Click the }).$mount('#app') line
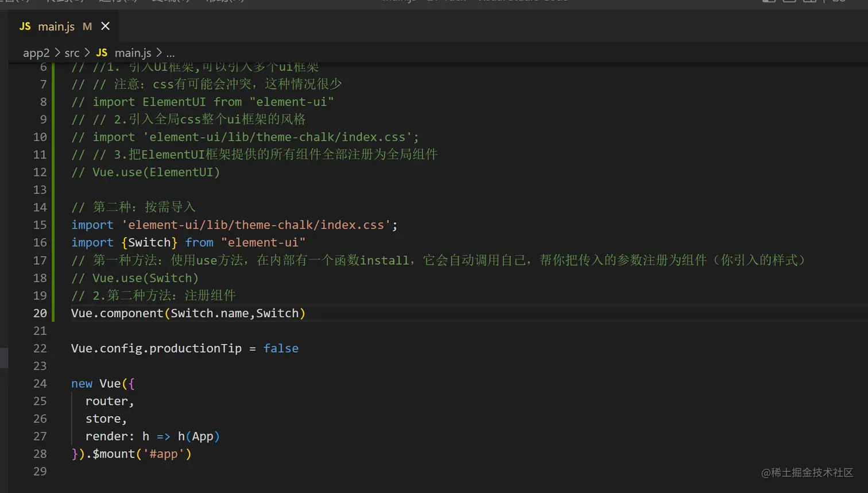 [x=131, y=454]
